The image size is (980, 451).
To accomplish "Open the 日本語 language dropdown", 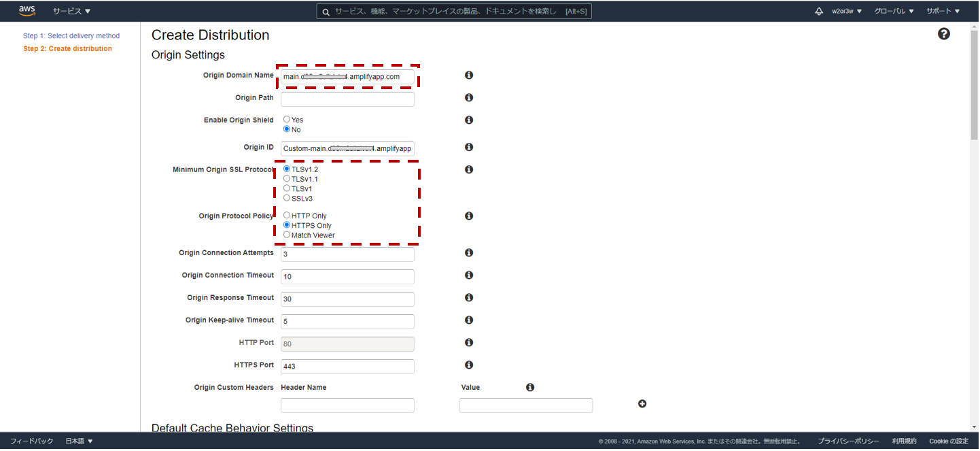I will [x=80, y=441].
